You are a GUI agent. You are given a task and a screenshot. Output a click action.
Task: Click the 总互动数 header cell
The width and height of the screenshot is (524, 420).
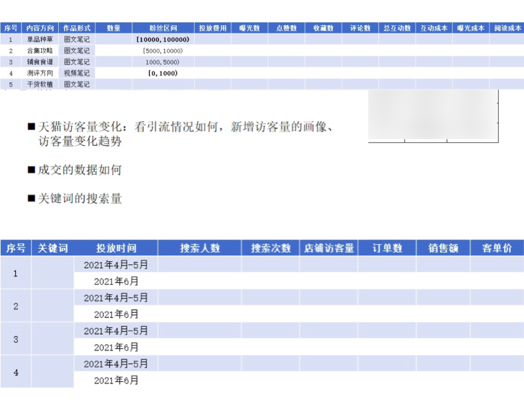click(x=397, y=28)
